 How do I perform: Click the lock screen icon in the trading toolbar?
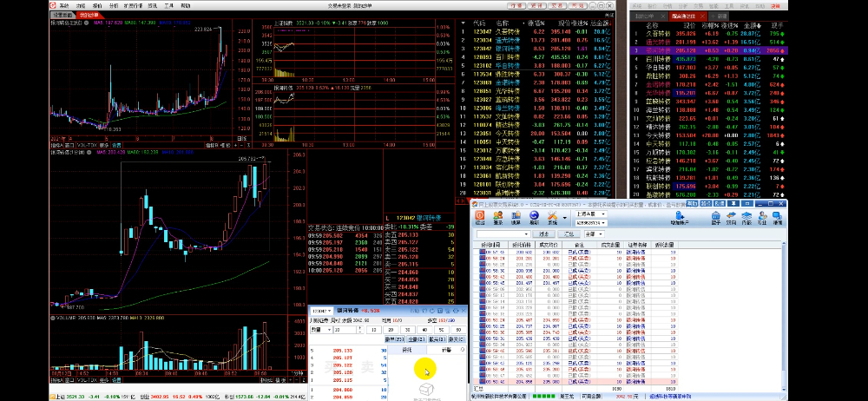coord(516,217)
